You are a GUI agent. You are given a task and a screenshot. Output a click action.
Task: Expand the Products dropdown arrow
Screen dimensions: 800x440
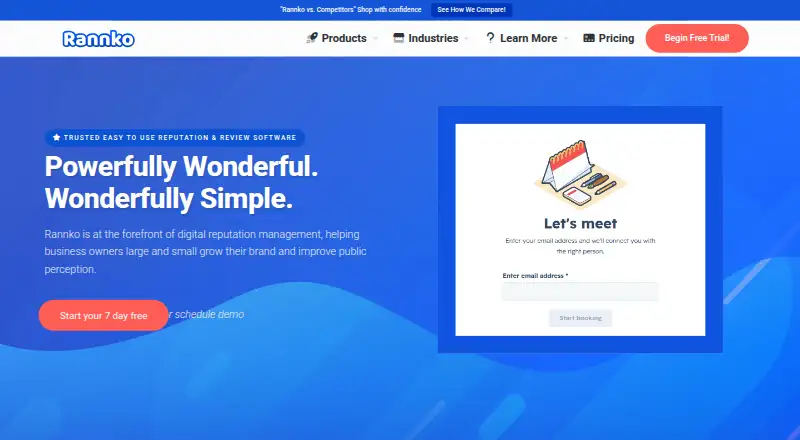pyautogui.click(x=376, y=39)
